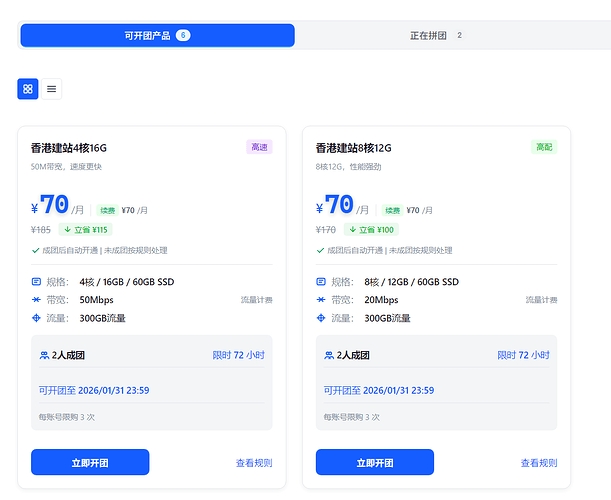The height and width of the screenshot is (500, 611).
Task: Click the traffic icon on 4核16G card
Action: (36, 318)
